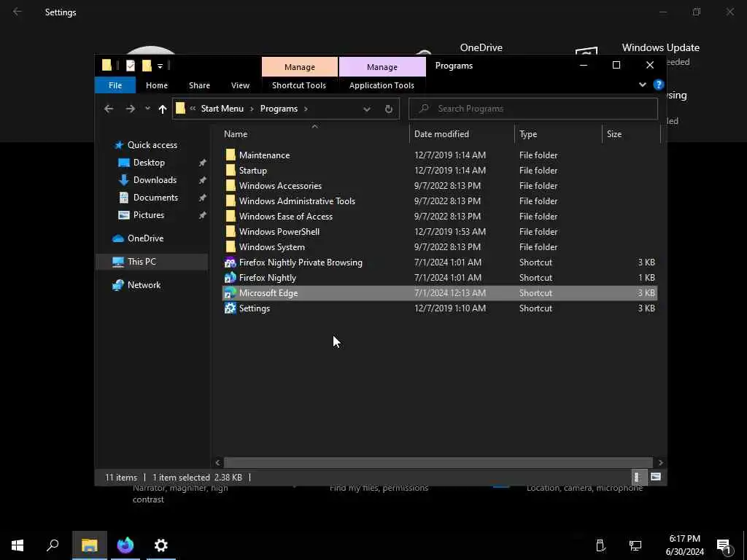Open the Home ribbon tab
Screen dimensions: 747x560
click(157, 85)
